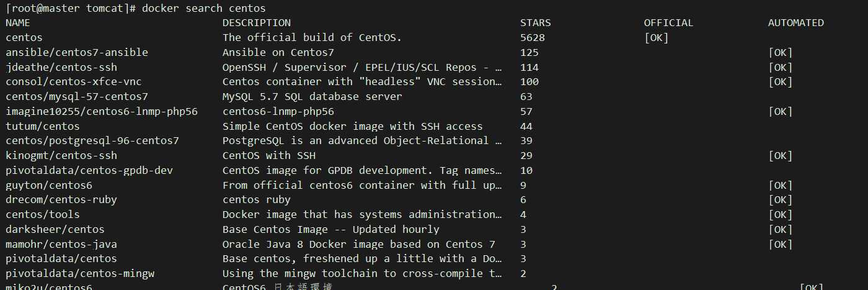This screenshot has width=868, height=290.
Task: Select the kinogmt/centos-ssh image name
Action: 61,155
